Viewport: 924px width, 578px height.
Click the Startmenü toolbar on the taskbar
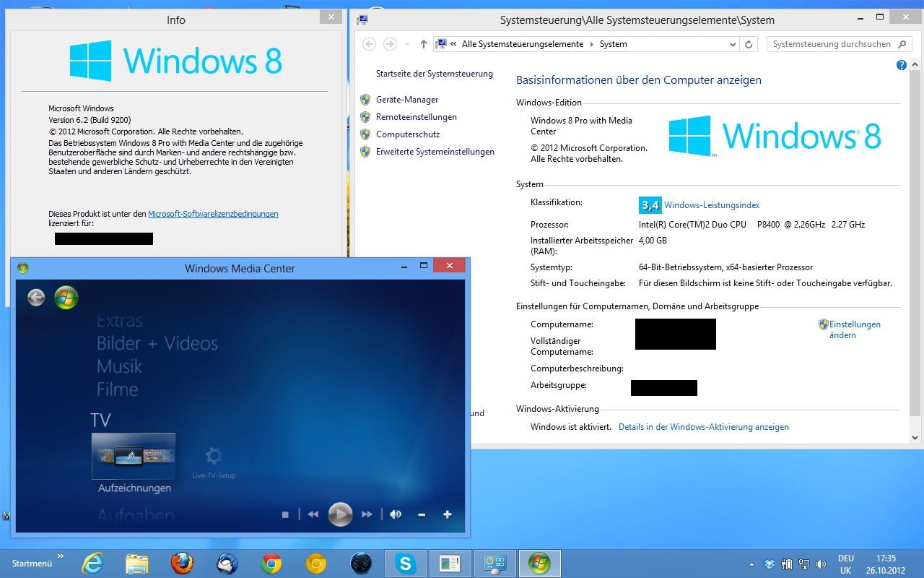click(32, 564)
